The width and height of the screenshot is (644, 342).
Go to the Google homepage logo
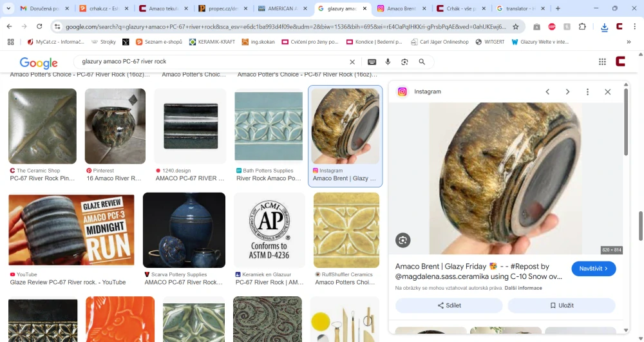(39, 62)
